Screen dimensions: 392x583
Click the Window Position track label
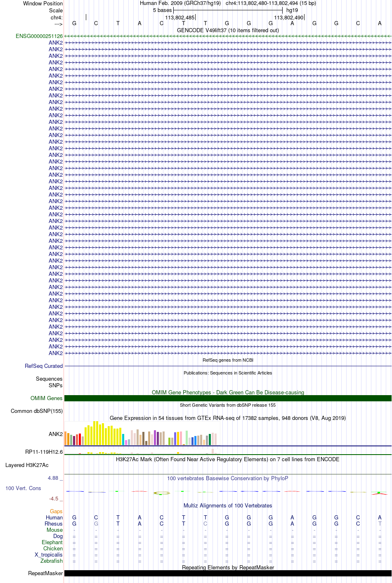pos(43,3)
